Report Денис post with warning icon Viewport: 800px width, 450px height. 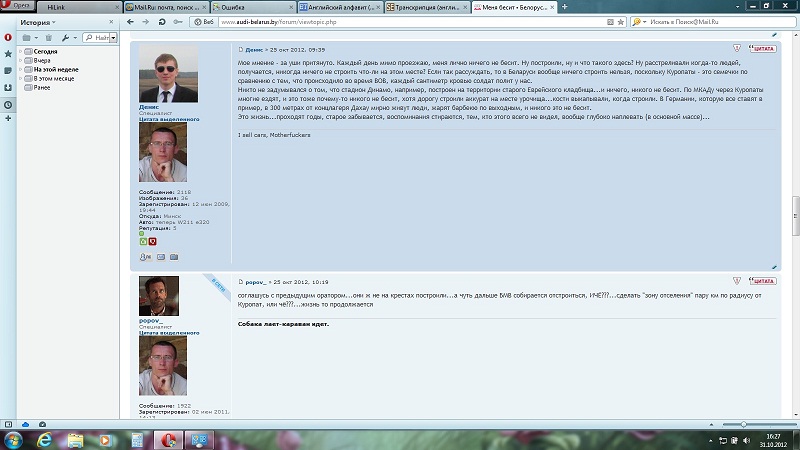(737, 48)
